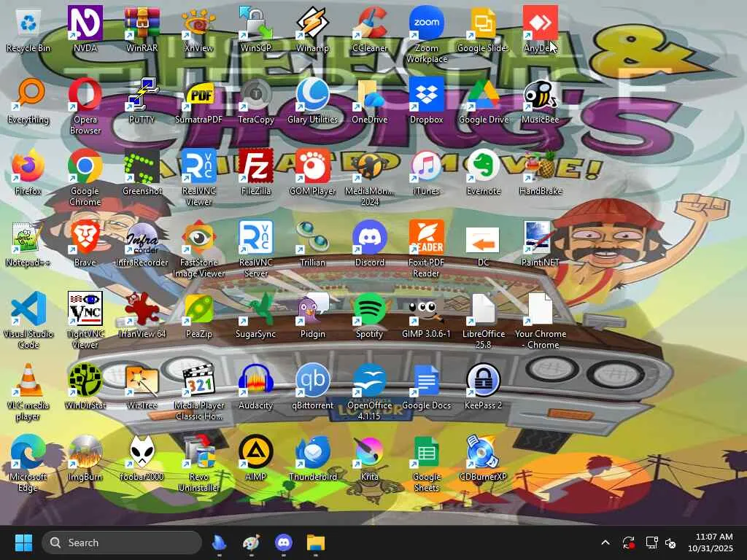Click the LibreOffice 25.8 file icon
This screenshot has height=560, width=747.
pyautogui.click(x=484, y=308)
